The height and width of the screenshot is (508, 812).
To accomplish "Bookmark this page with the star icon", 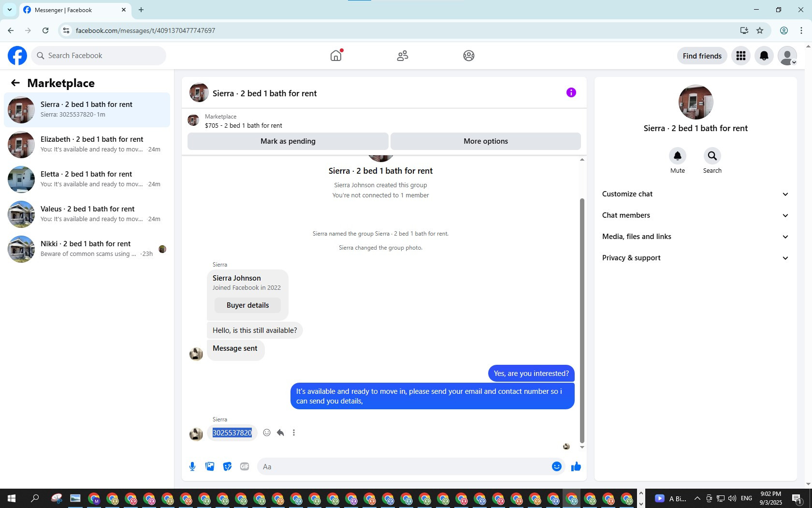I will point(760,30).
